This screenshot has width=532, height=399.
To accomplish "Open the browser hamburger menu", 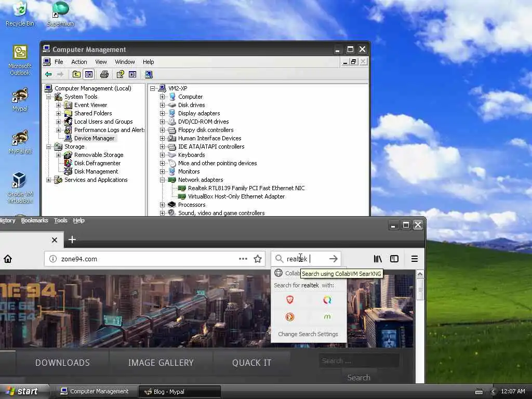I will point(414,259).
